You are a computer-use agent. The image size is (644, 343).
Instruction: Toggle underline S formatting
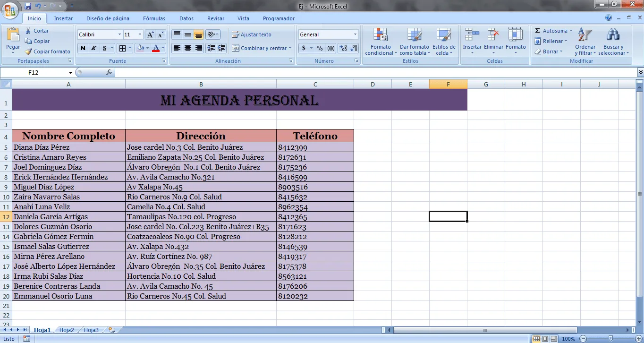(105, 48)
